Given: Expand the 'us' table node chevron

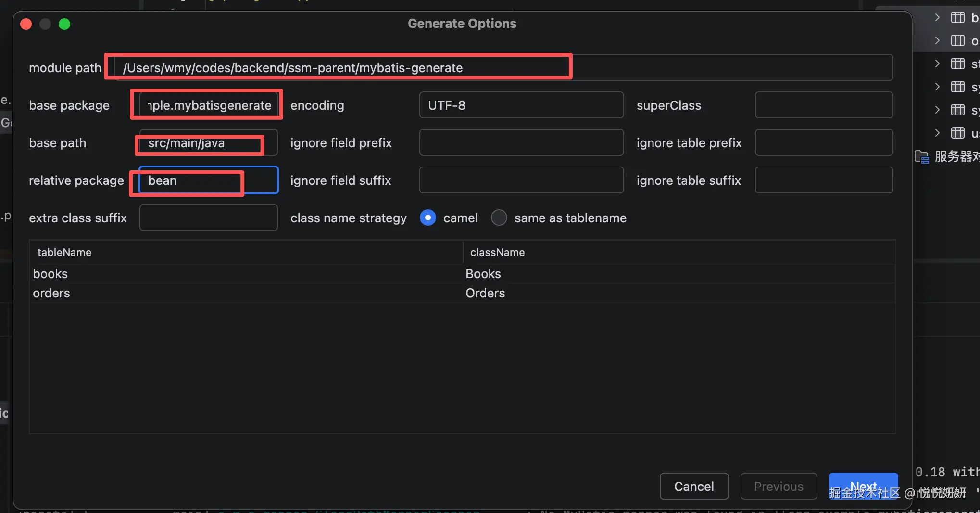Looking at the screenshot, I should pos(937,133).
